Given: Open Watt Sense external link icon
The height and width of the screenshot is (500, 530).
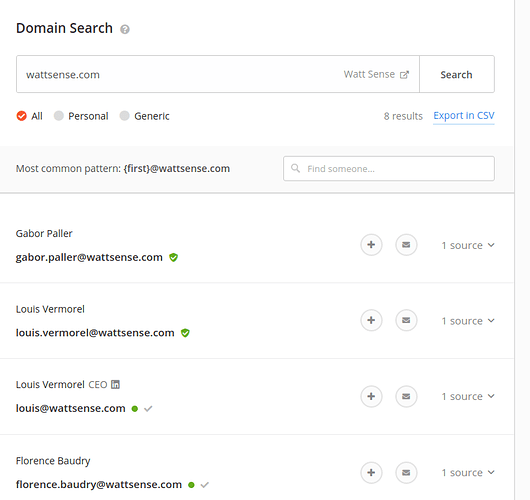Looking at the screenshot, I should coord(404,74).
